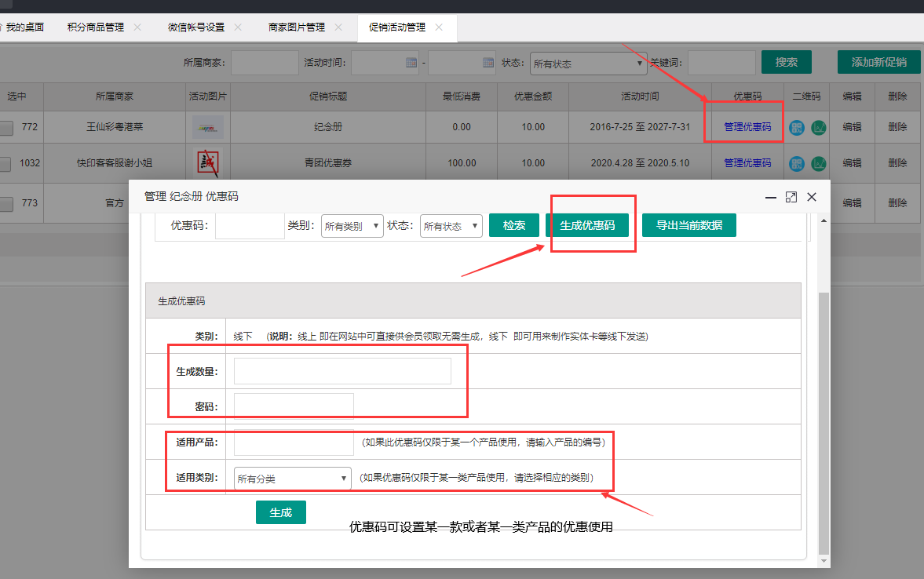This screenshot has height=579, width=924.
Task: Tick the checkbox for row 772
Action: [5, 127]
